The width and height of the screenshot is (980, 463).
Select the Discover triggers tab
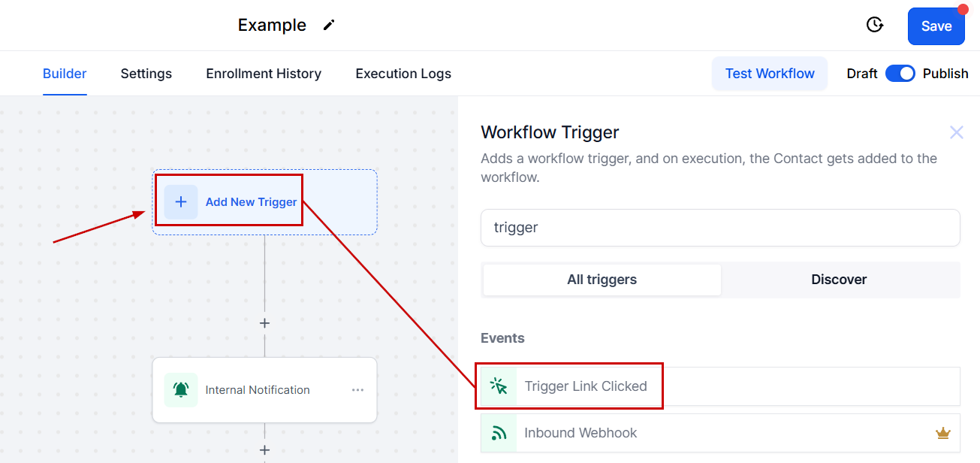(x=839, y=280)
